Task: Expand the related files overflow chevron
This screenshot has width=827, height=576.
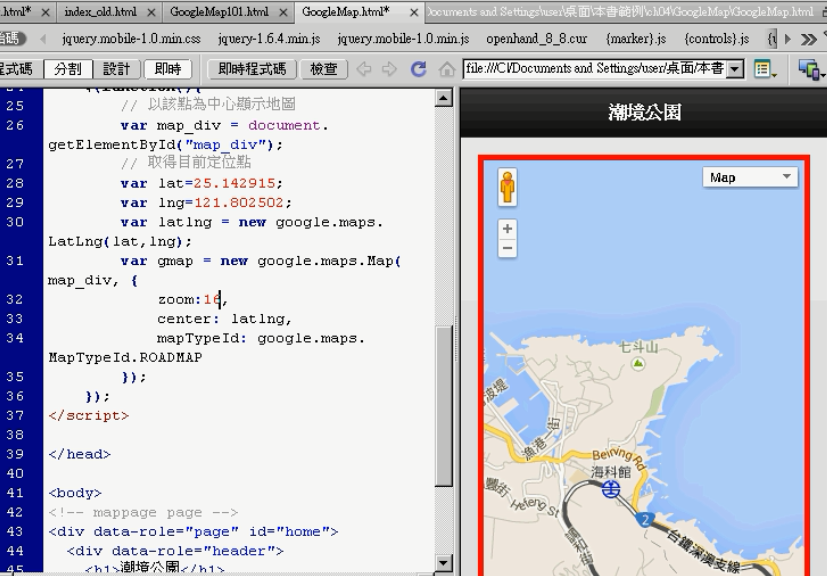Action: click(x=809, y=39)
